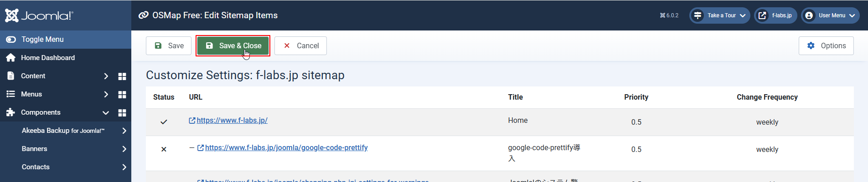Viewport: 868px width, 182px height.
Task: Open Components dashboard grid icon
Action: coord(122,113)
